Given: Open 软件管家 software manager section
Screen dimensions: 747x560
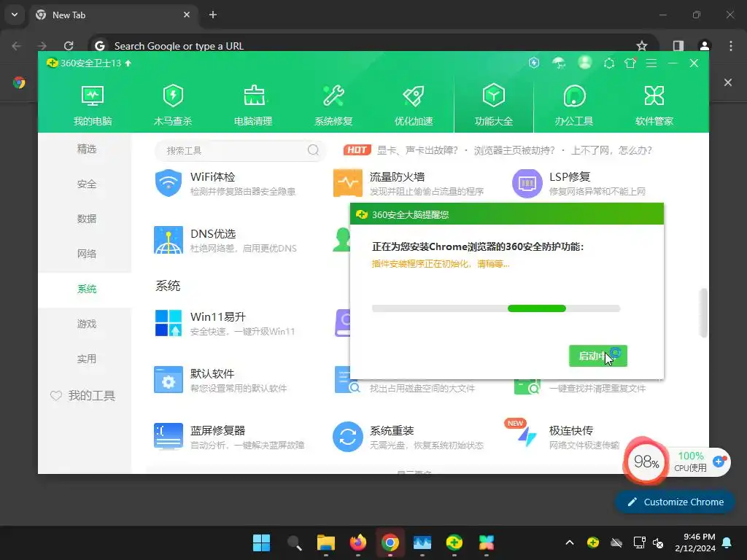Looking at the screenshot, I should pos(654,105).
